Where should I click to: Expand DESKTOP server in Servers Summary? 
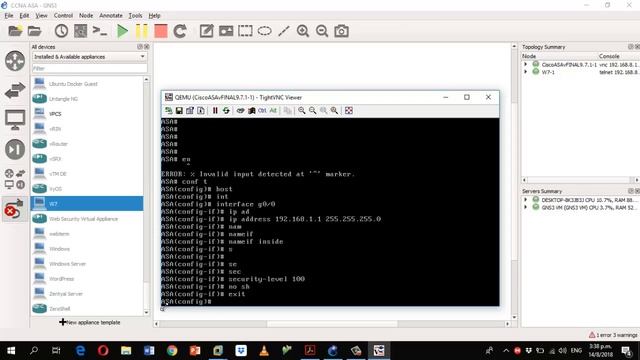tap(526, 200)
